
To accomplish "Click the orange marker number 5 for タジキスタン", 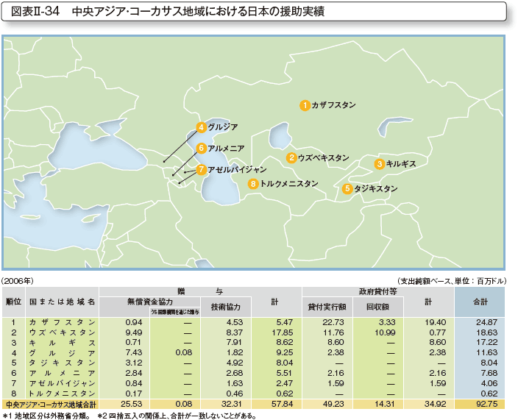I will pyautogui.click(x=347, y=189).
